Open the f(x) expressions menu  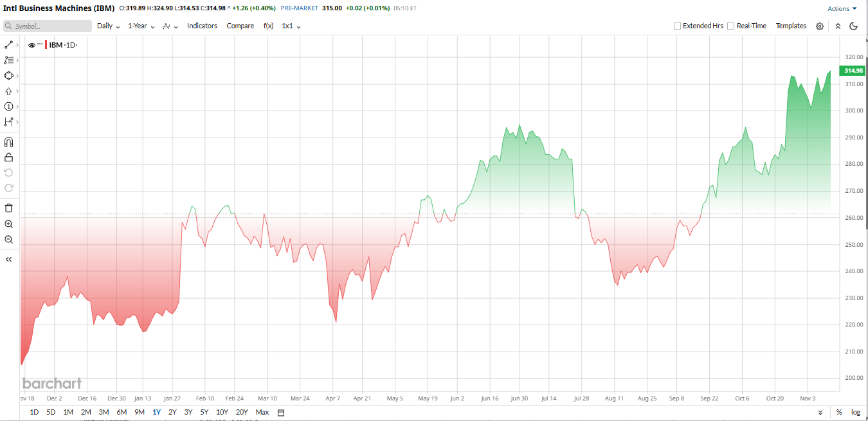[x=268, y=26]
